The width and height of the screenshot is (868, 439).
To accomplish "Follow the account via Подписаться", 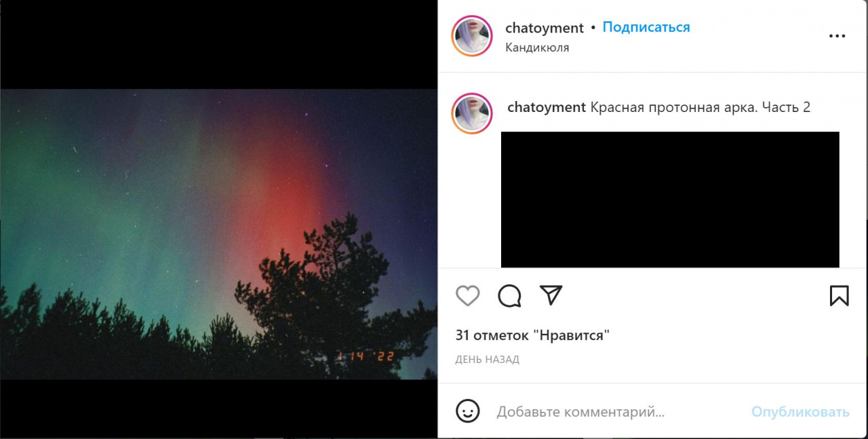I will (x=646, y=27).
